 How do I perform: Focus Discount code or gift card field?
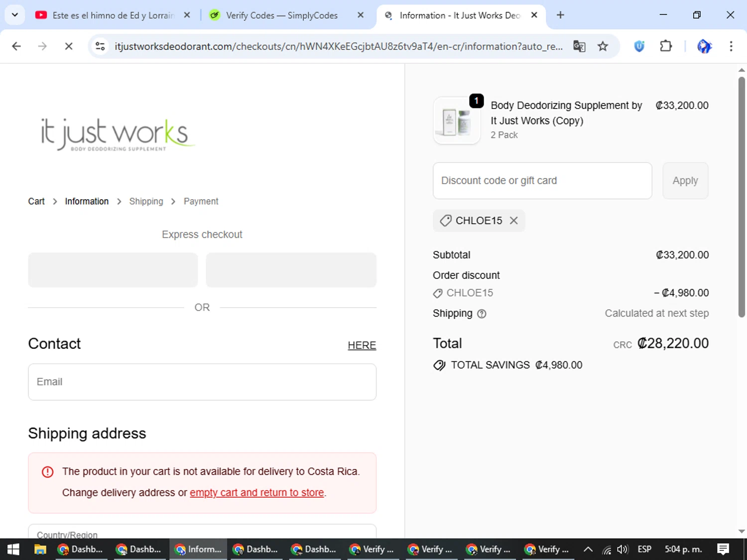(x=542, y=181)
